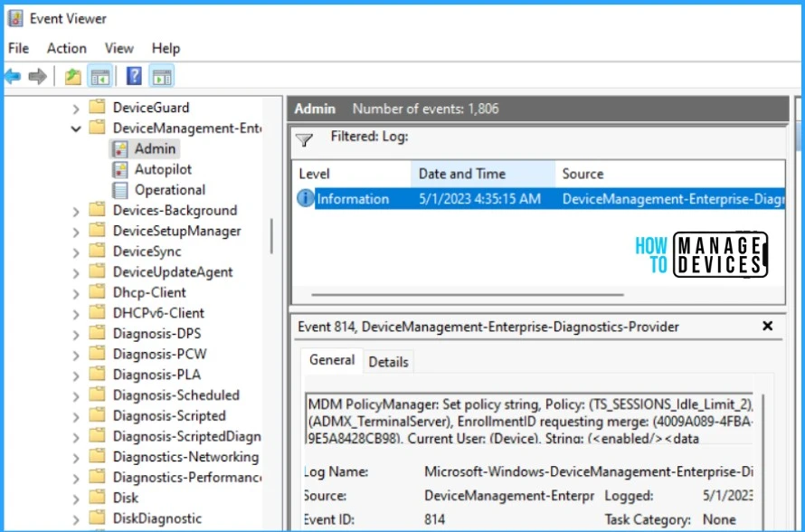Image resolution: width=805 pixels, height=532 pixels.
Task: Click the event Source cell DeviceManagement-Enterprise-Diag
Action: point(673,199)
